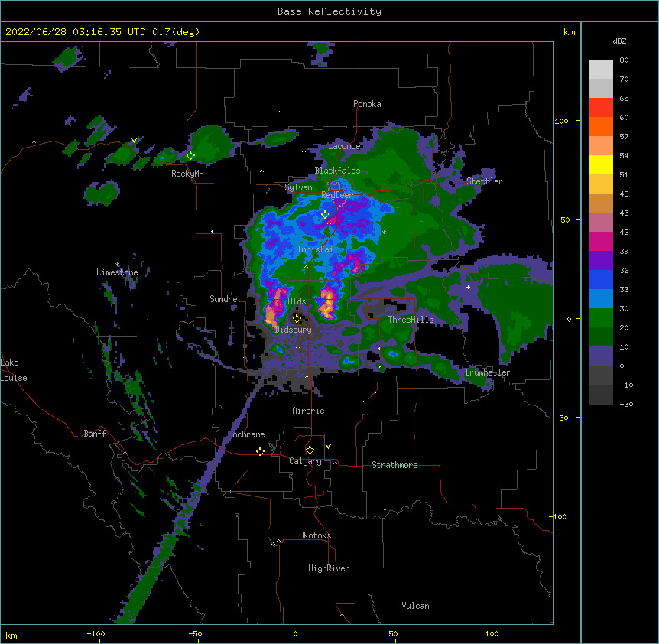
Task: Pick the purple 36-39 dBZ legend swatch
Action: pos(601,261)
